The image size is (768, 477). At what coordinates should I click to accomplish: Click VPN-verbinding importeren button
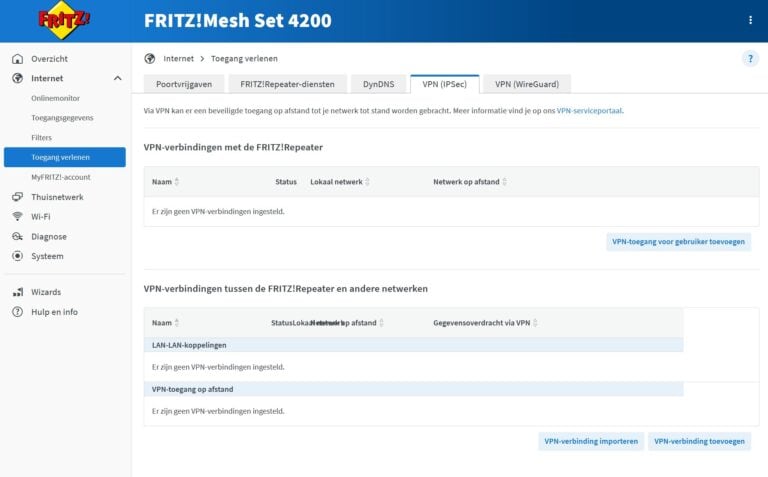click(x=591, y=441)
